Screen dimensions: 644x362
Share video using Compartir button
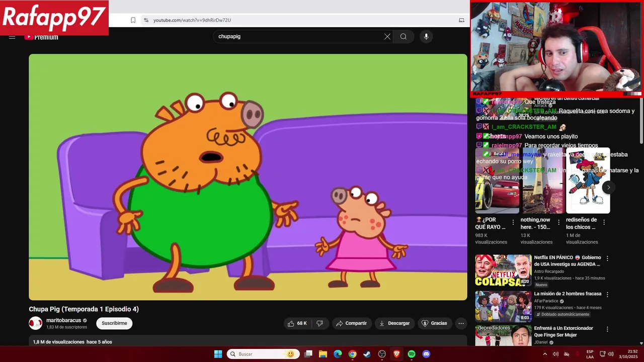(x=351, y=323)
